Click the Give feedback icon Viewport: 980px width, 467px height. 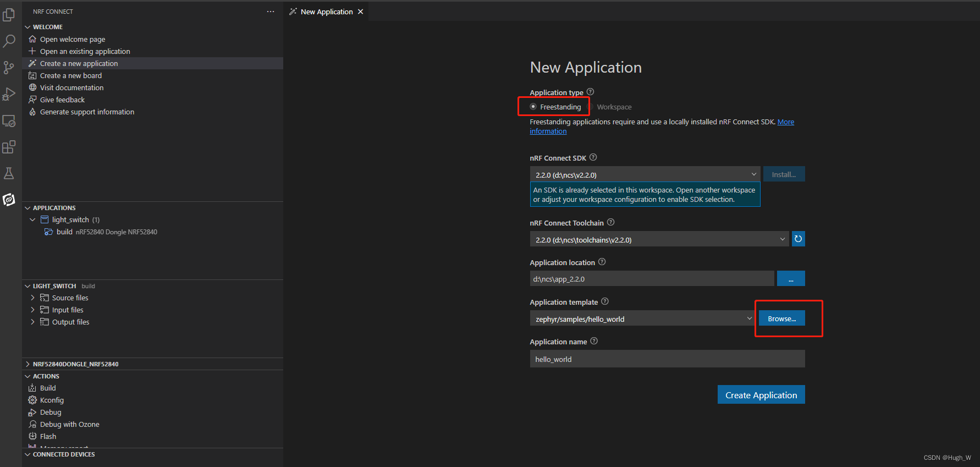click(32, 100)
